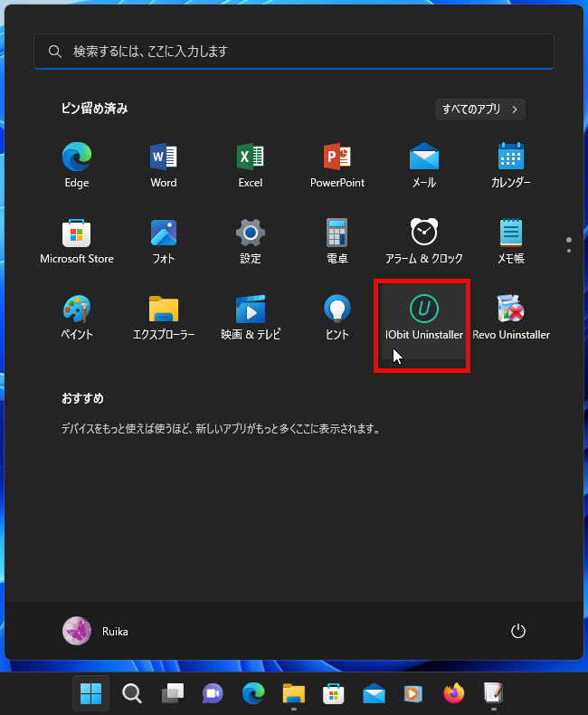Go to next pinned apps page dot
The image size is (588, 715).
tap(568, 250)
